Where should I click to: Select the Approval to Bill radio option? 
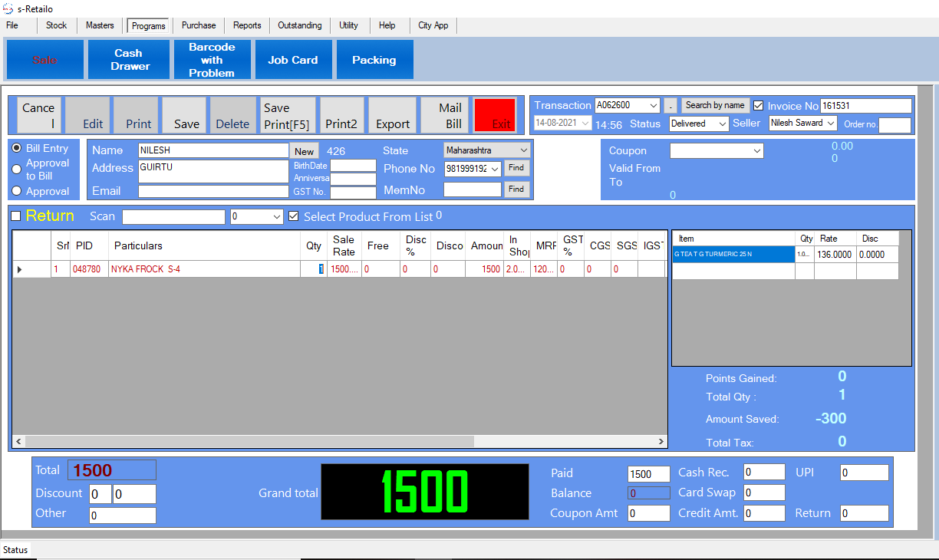[x=17, y=170]
